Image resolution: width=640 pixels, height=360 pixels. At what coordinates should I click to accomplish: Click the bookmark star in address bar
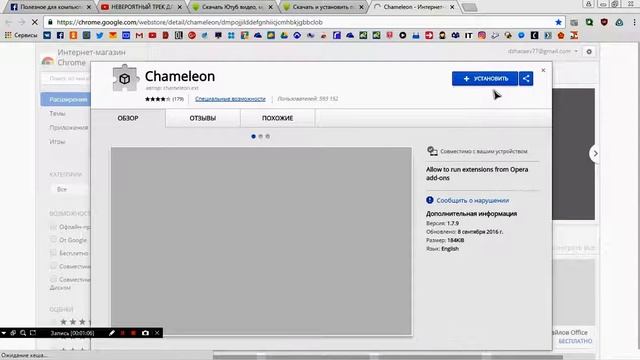click(x=558, y=22)
